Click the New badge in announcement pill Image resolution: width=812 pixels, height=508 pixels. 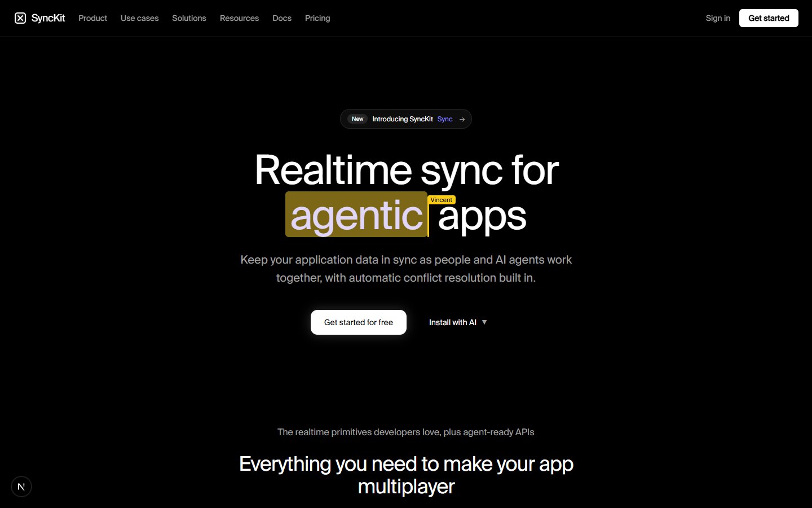[358, 119]
